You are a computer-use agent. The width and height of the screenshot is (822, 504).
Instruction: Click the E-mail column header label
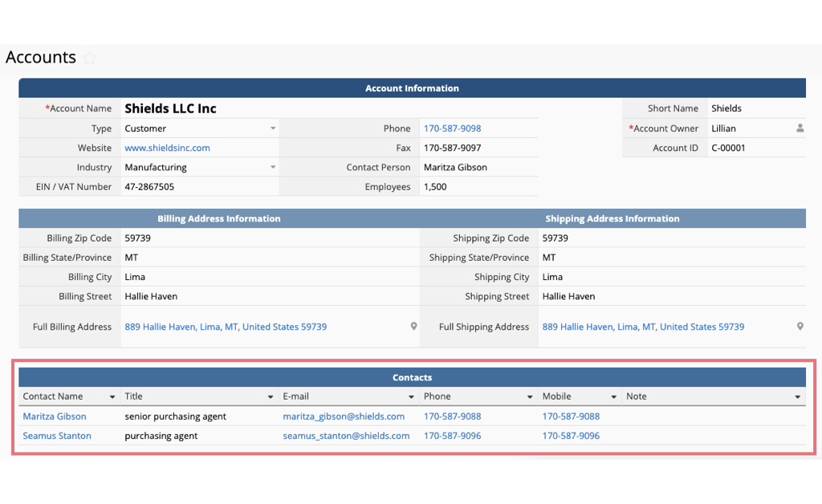tap(295, 396)
